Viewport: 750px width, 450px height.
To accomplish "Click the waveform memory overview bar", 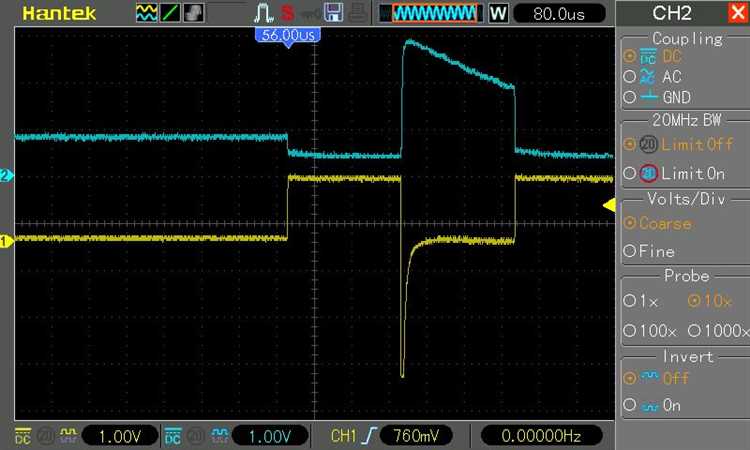I will coord(430,13).
